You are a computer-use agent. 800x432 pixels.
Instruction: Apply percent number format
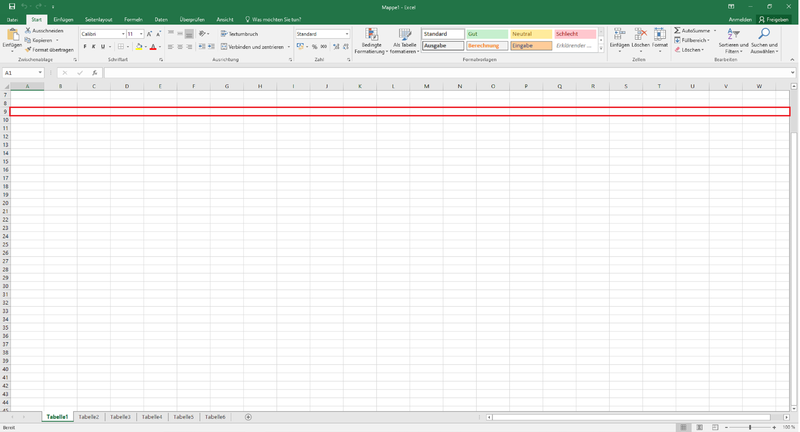point(314,47)
